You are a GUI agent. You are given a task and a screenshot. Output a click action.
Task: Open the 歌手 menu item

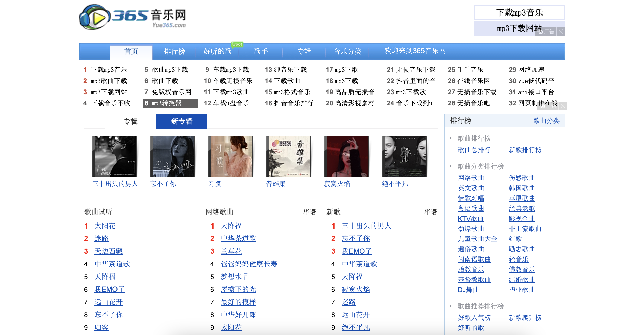coord(261,52)
